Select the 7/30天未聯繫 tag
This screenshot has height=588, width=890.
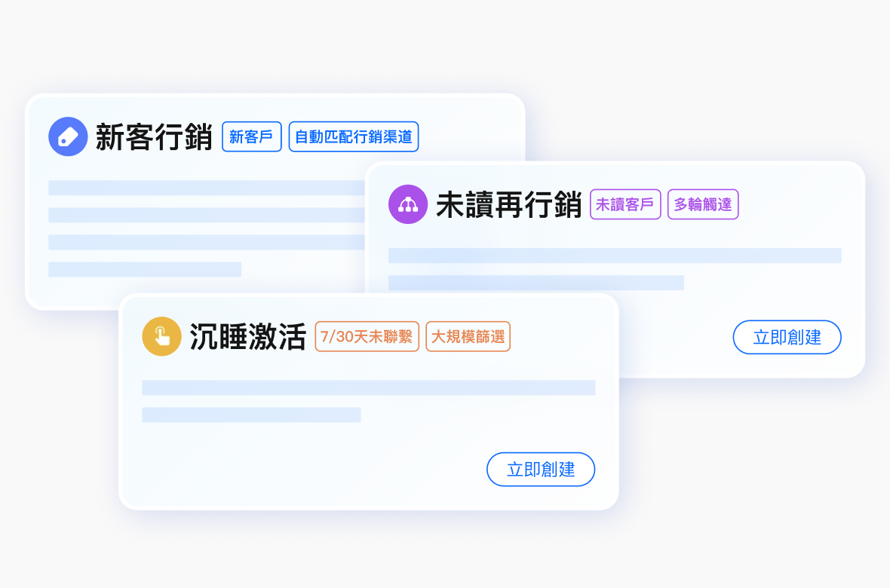coord(367,336)
